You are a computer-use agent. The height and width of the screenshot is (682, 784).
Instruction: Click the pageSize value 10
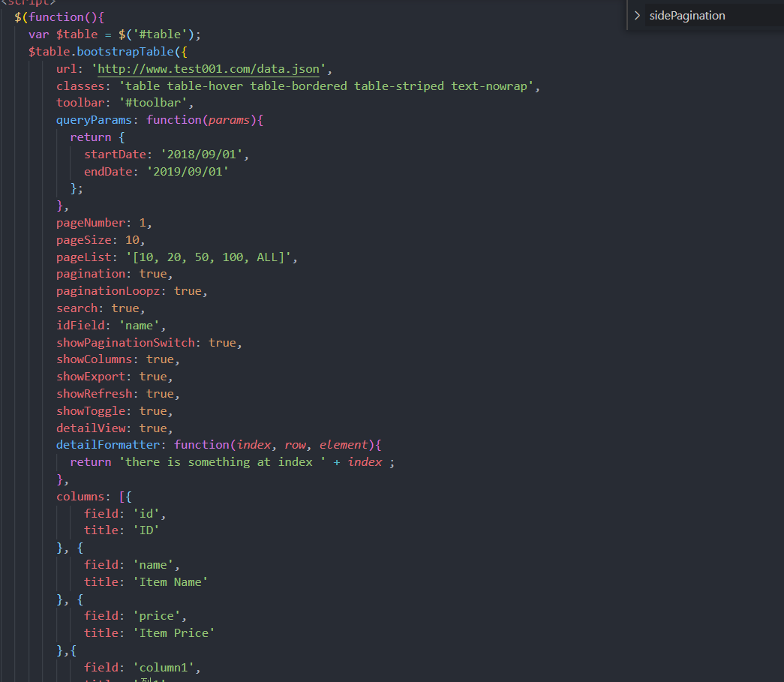tap(133, 239)
